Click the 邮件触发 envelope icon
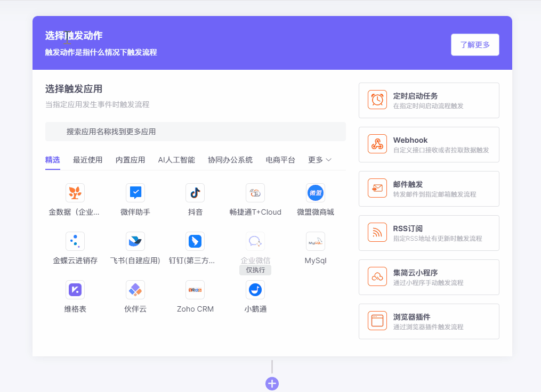The height and width of the screenshot is (392, 541). coord(377,188)
